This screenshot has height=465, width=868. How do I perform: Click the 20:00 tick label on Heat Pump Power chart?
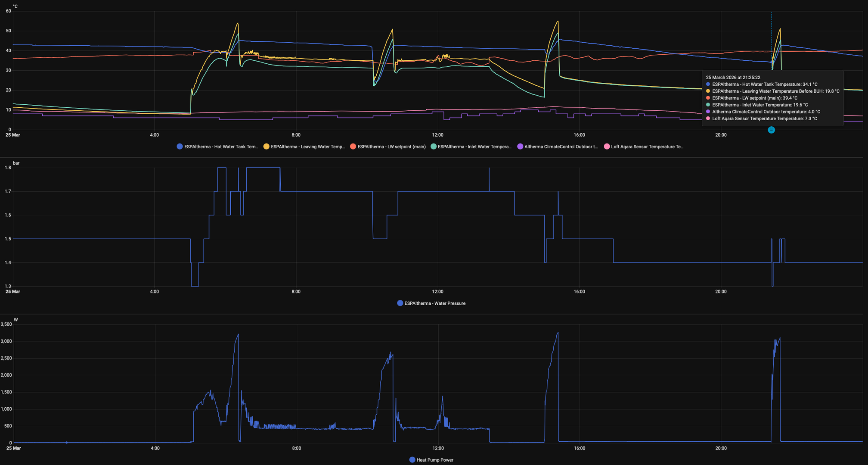coord(721,448)
